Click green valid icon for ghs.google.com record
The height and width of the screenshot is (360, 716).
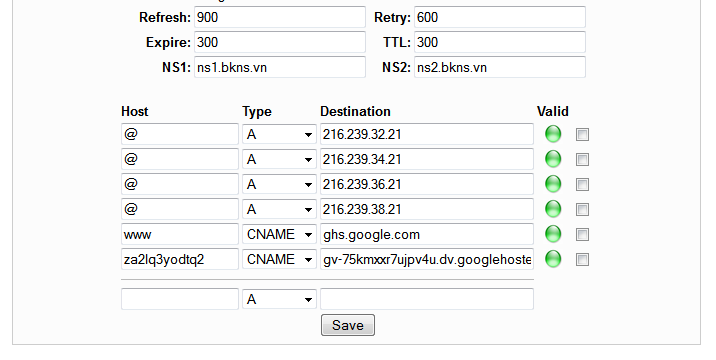tap(553, 234)
